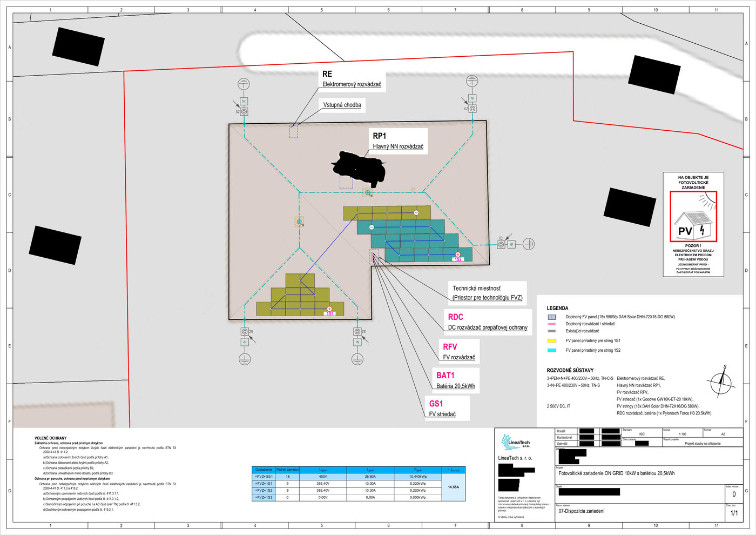Select the "Hlavný NN rozvádzač" label

tap(398, 146)
